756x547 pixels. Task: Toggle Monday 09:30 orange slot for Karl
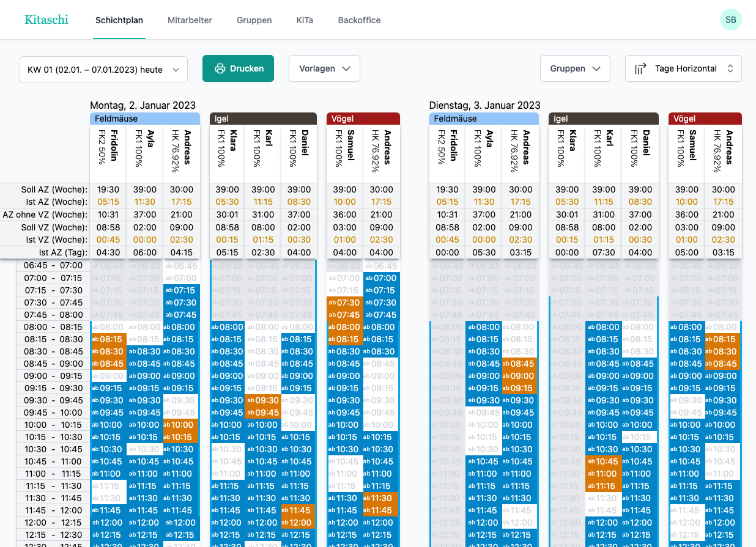262,400
